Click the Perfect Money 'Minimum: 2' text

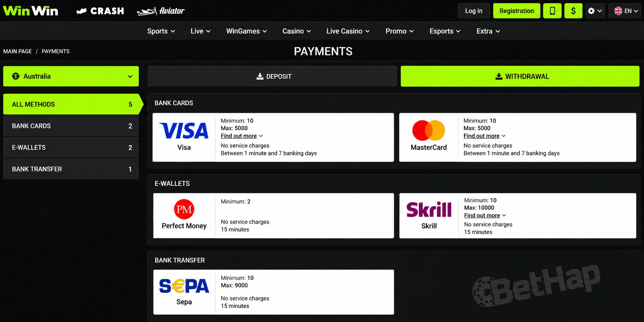coord(236,201)
